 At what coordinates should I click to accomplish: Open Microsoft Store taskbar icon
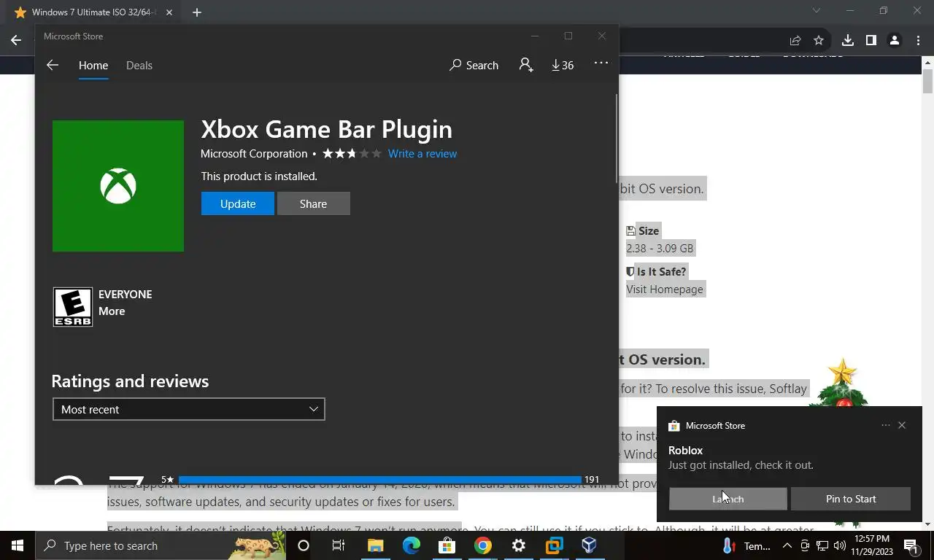(447, 545)
